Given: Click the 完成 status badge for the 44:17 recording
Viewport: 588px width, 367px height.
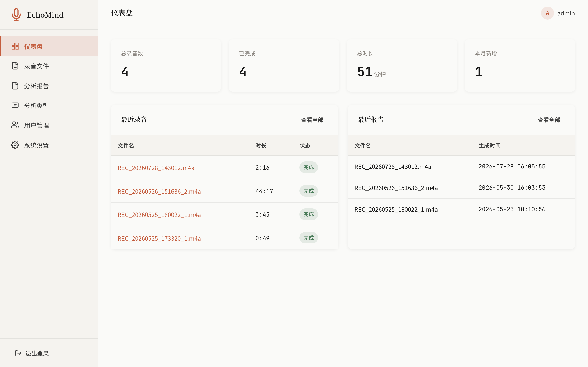Looking at the screenshot, I should [308, 191].
